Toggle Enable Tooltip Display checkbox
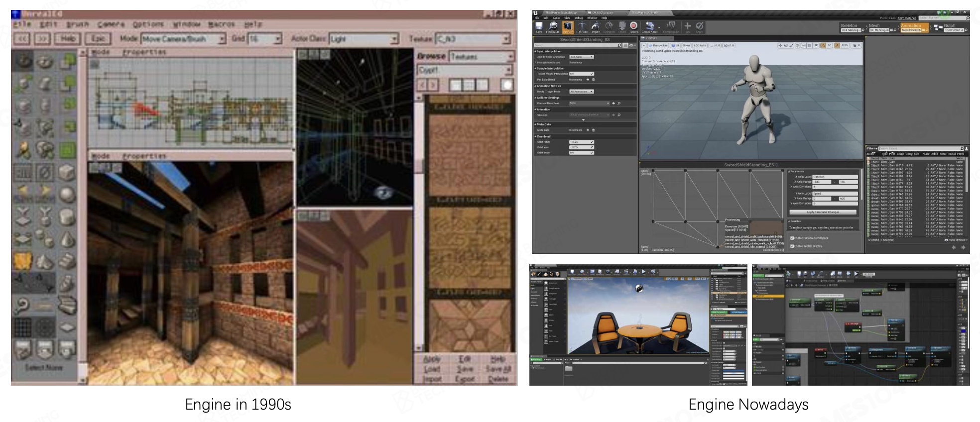Screen dimensions: 980x422 (x=792, y=246)
